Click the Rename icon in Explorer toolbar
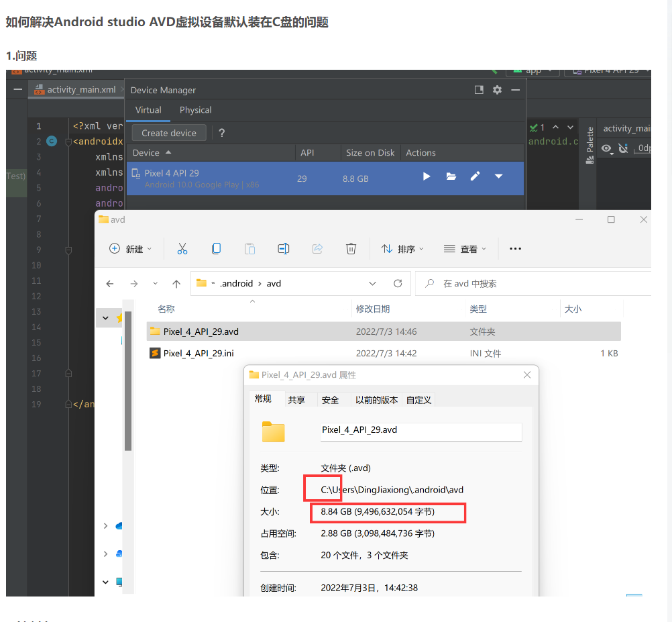This screenshot has height=622, width=672. pyautogui.click(x=283, y=249)
